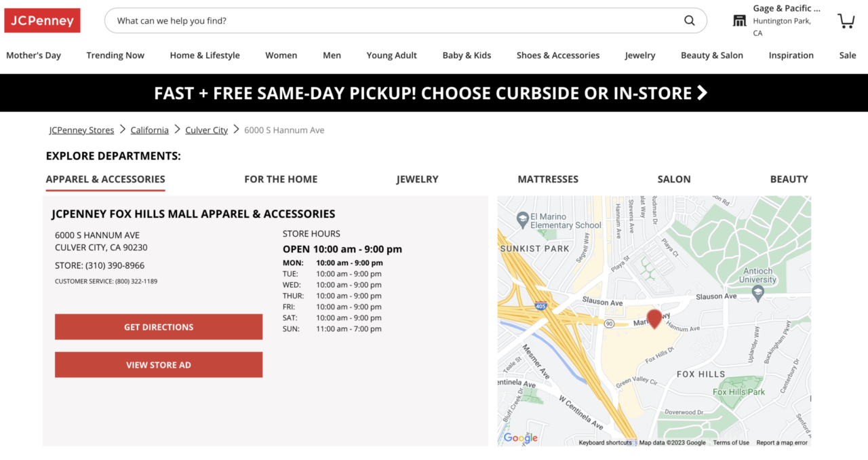Image resolution: width=868 pixels, height=460 pixels.
Task: Click the store locator building icon
Action: point(739,20)
